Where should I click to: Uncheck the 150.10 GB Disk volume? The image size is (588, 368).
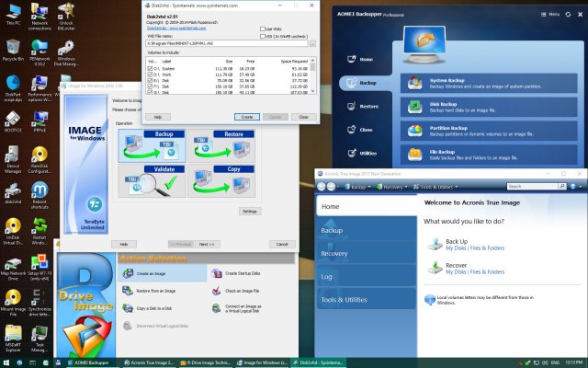(150, 86)
